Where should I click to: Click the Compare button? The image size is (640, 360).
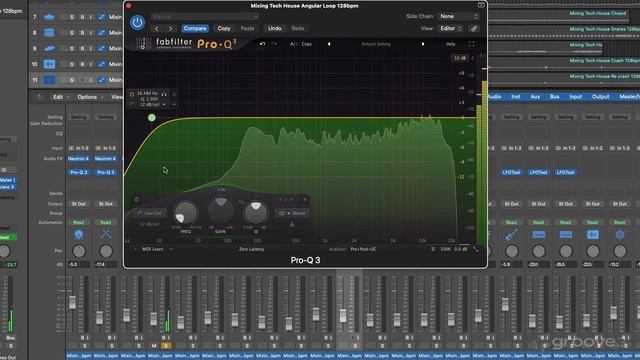[x=195, y=29]
